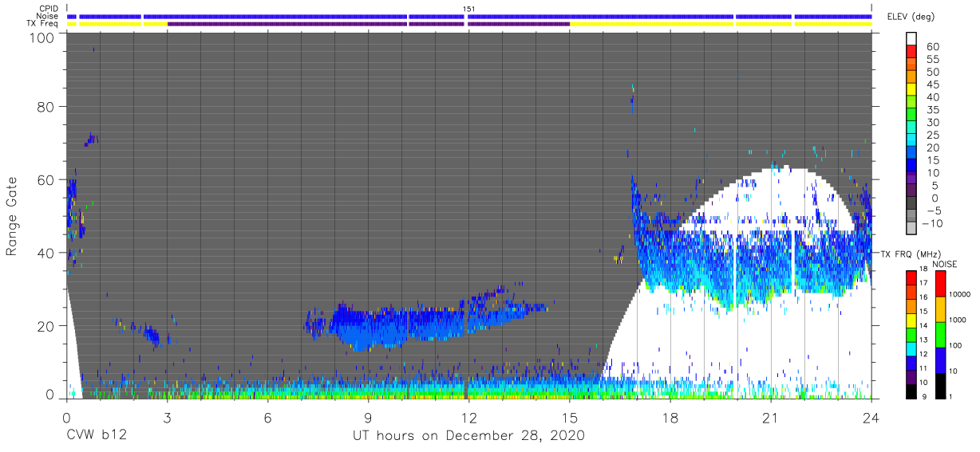Click the "55" label on the ELEV colorbar
This screenshot has width=980, height=452.
(933, 60)
